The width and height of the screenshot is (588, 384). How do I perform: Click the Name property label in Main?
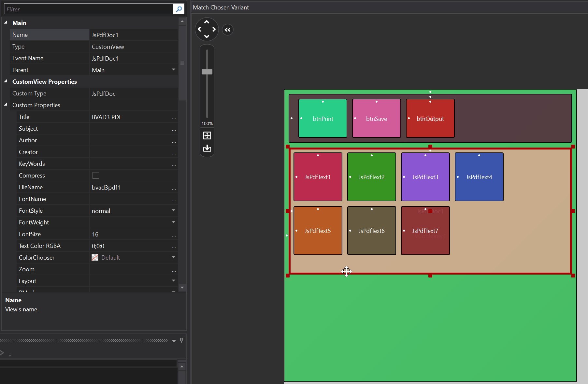[x=20, y=35]
